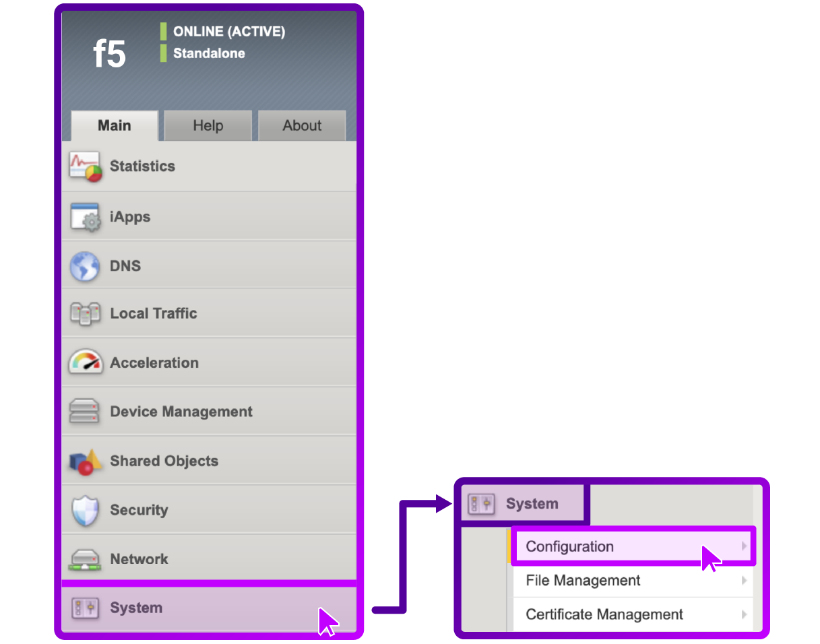Expand the Configuration submenu arrow

[x=744, y=546]
